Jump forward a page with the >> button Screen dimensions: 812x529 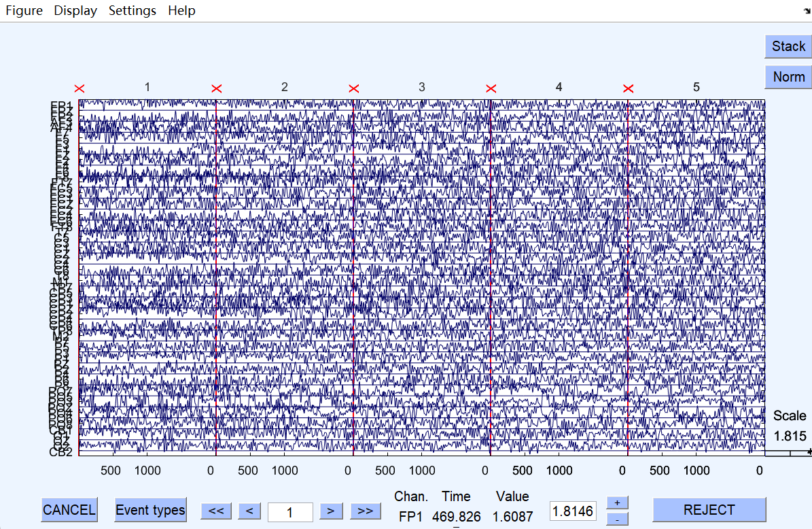(x=365, y=511)
